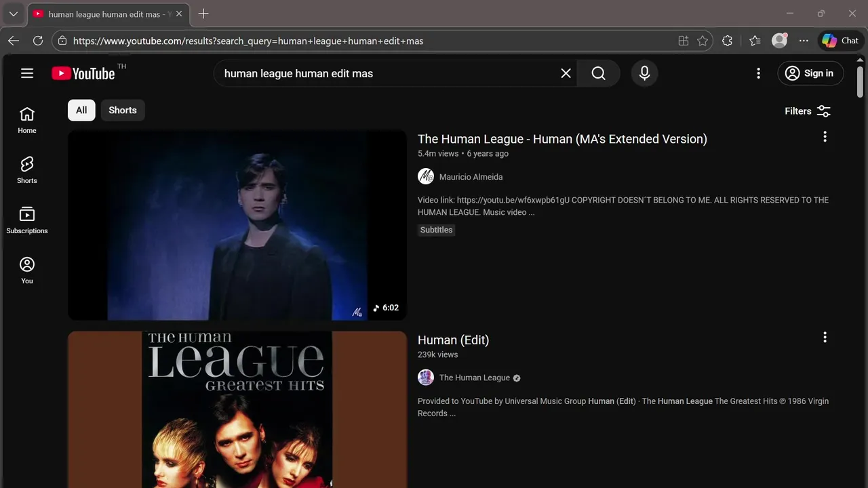Open Human (Edit) video title
The image size is (868, 488).
[x=453, y=340]
